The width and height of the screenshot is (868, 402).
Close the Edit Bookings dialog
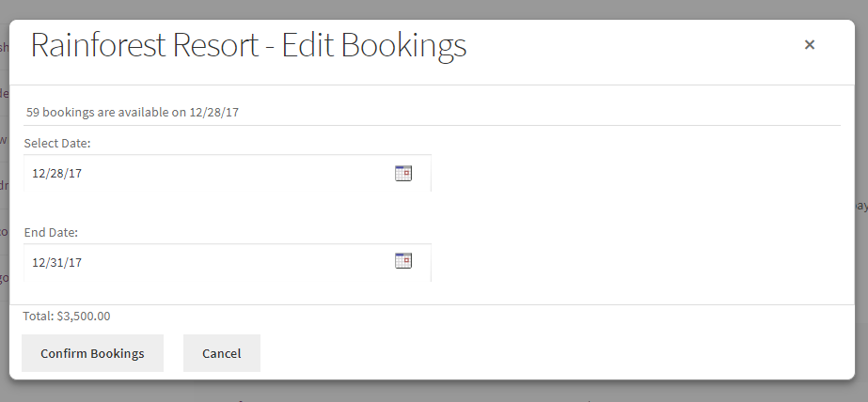point(809,44)
